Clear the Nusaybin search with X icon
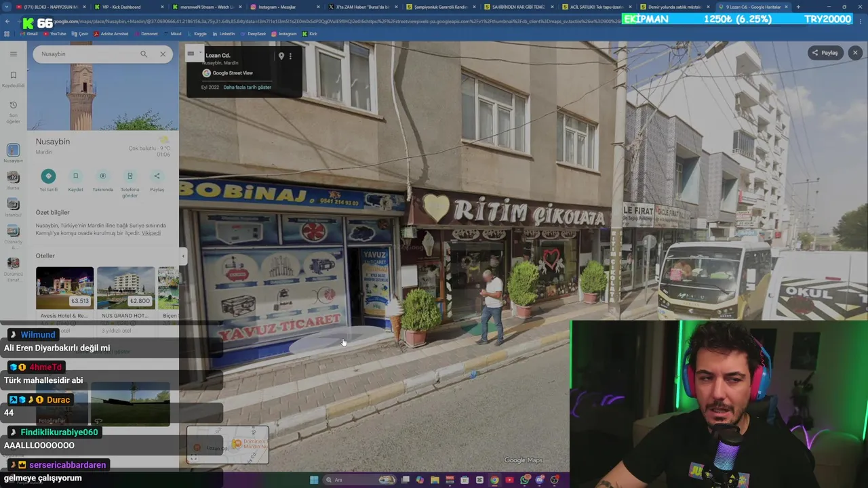The height and width of the screenshot is (488, 868). pos(163,54)
